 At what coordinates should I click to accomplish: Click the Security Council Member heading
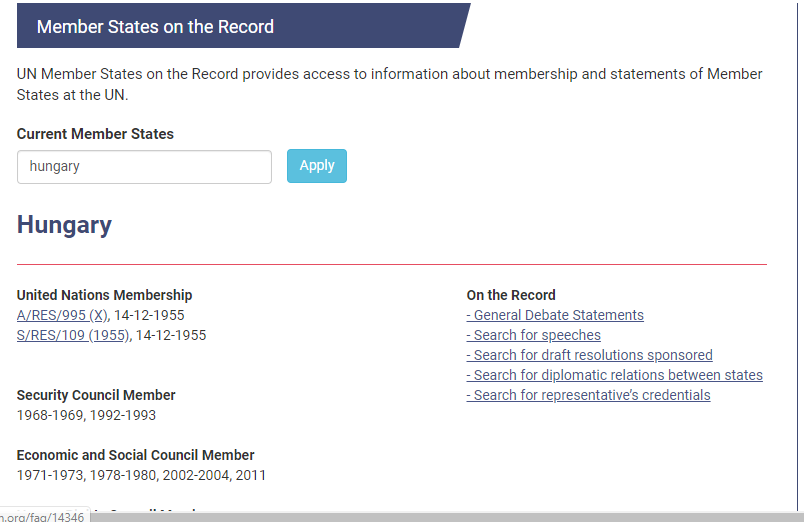point(96,395)
